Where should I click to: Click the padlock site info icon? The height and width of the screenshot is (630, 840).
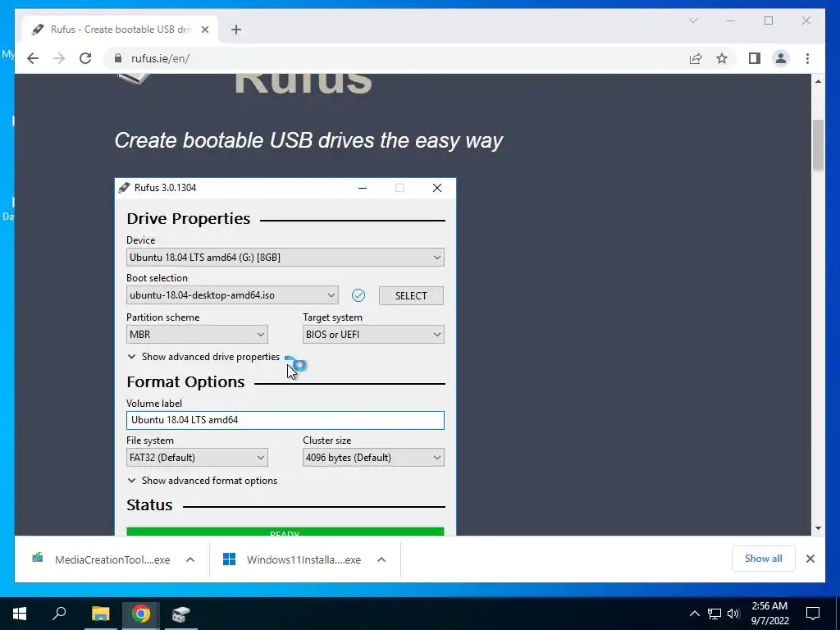click(x=118, y=58)
